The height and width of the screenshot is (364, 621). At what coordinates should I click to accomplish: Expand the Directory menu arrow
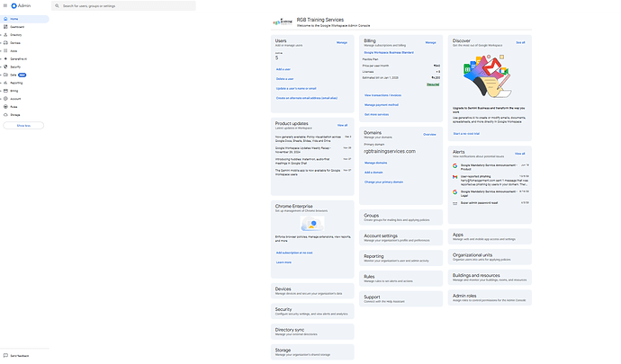(1, 35)
